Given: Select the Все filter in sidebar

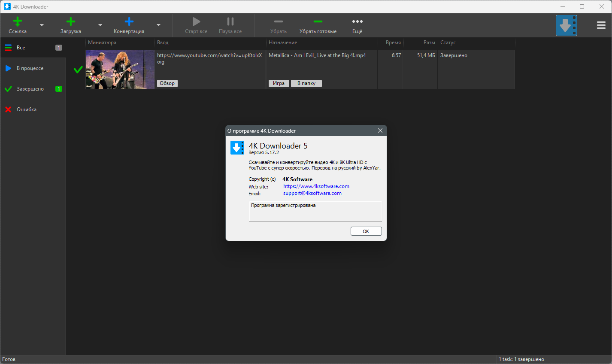Looking at the screenshot, I should [33, 48].
